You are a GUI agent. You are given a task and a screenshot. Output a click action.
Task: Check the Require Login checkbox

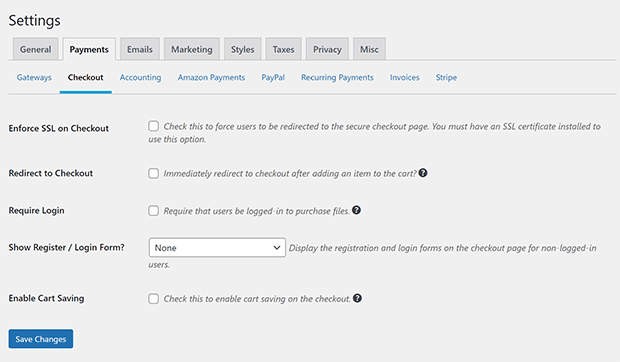click(153, 211)
